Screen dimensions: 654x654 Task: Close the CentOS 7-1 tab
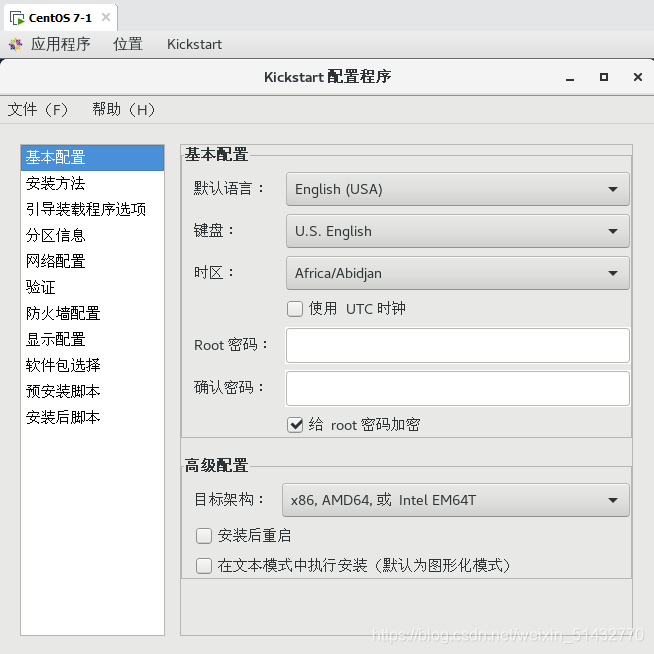(106, 17)
